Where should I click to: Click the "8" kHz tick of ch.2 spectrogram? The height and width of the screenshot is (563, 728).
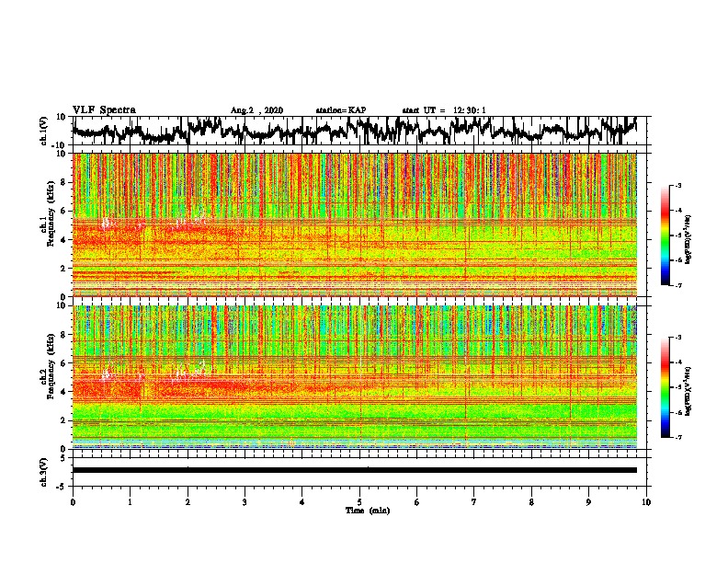(x=63, y=335)
